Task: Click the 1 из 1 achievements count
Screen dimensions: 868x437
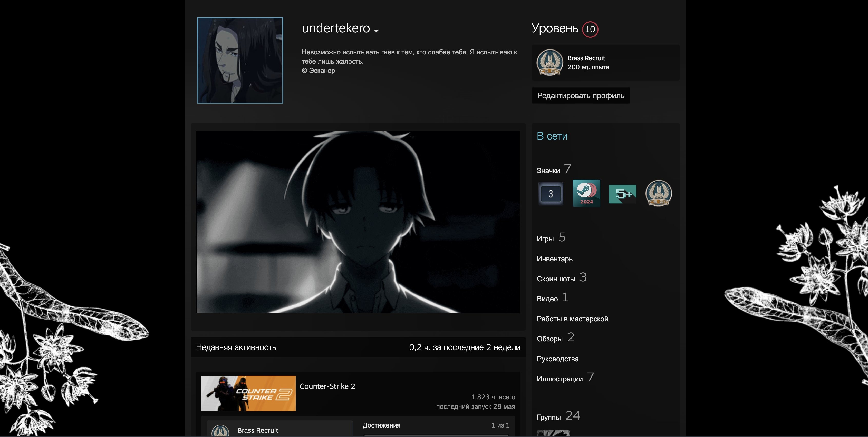Action: point(500,425)
